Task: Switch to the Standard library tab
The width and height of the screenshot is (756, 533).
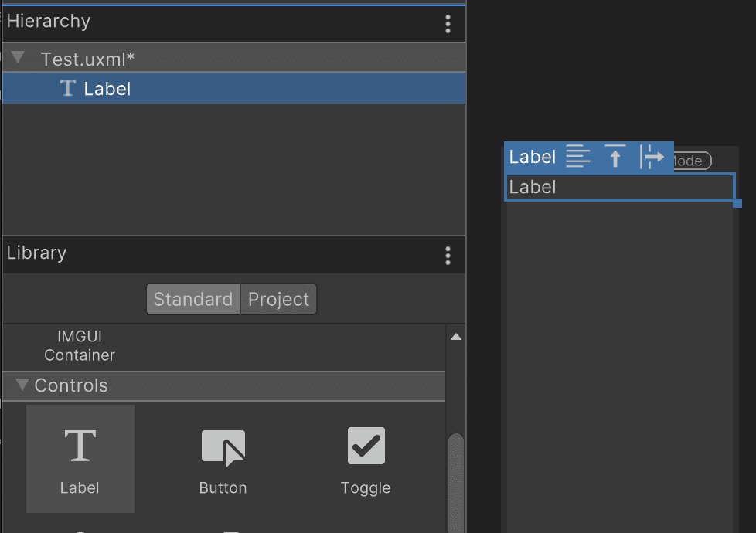Action: 192,300
